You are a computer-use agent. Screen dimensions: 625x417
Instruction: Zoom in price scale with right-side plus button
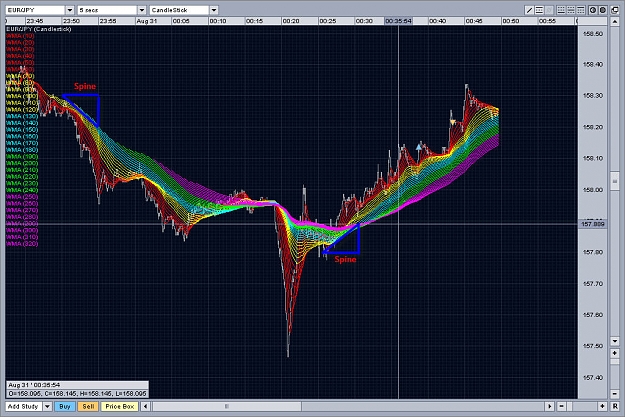(x=615, y=353)
